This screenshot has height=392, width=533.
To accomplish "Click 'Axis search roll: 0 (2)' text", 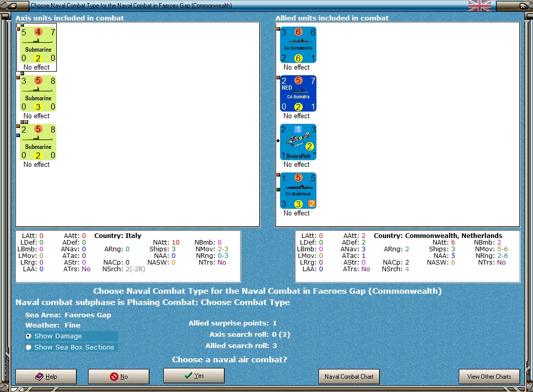I will tap(249, 334).
